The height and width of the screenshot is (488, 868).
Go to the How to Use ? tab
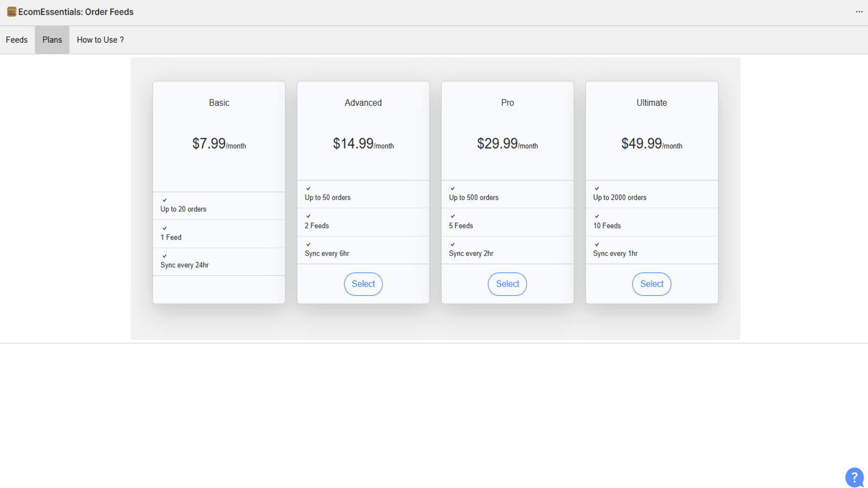pos(100,40)
